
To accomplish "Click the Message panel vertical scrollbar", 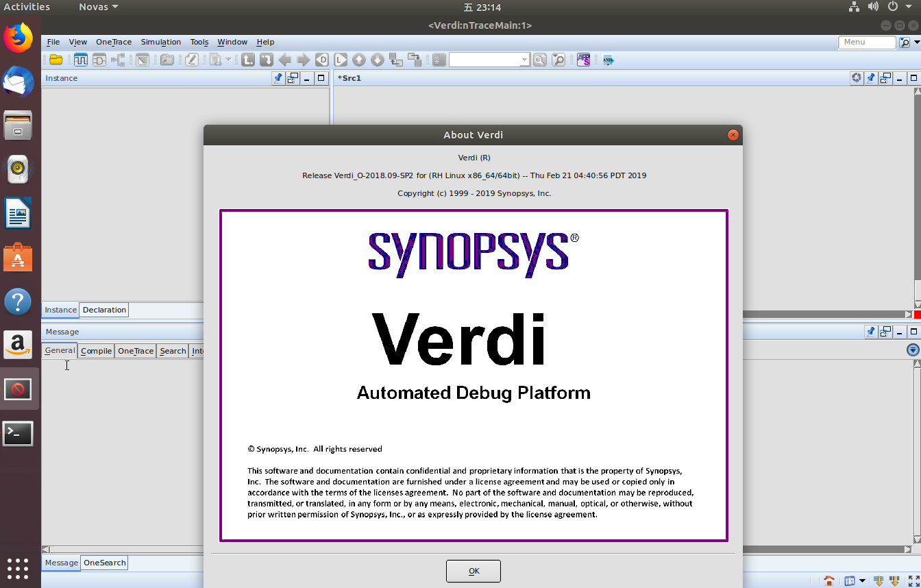I will point(917,452).
